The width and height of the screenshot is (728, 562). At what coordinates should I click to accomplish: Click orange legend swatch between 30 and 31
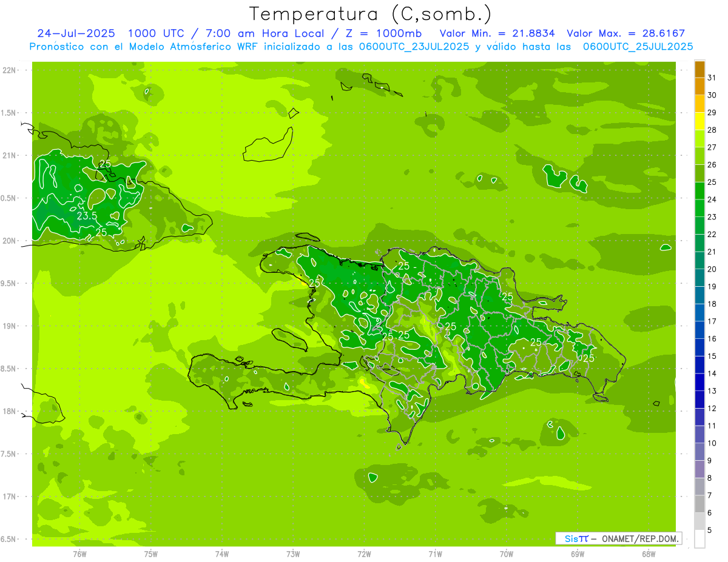[x=699, y=86]
